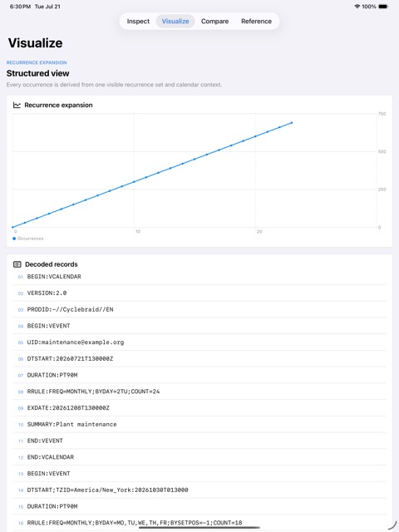Open the Reference tab

coord(256,21)
